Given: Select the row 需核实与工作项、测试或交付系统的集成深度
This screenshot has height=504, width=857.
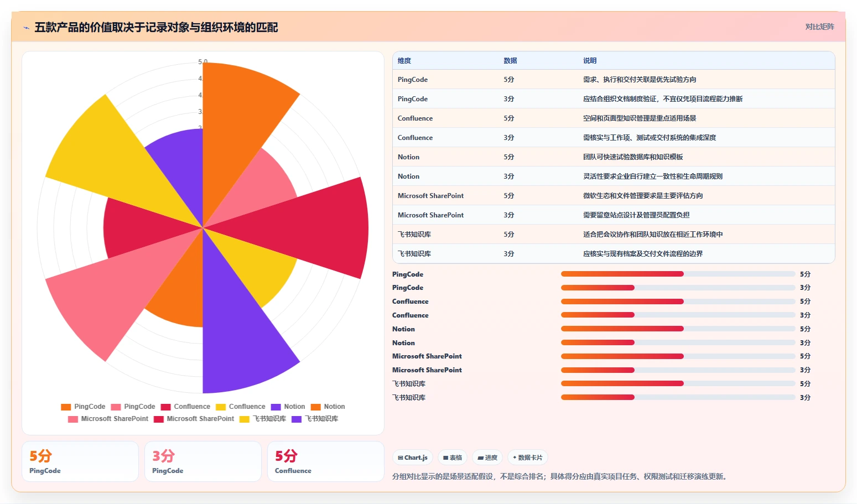Looking at the screenshot, I should point(614,138).
